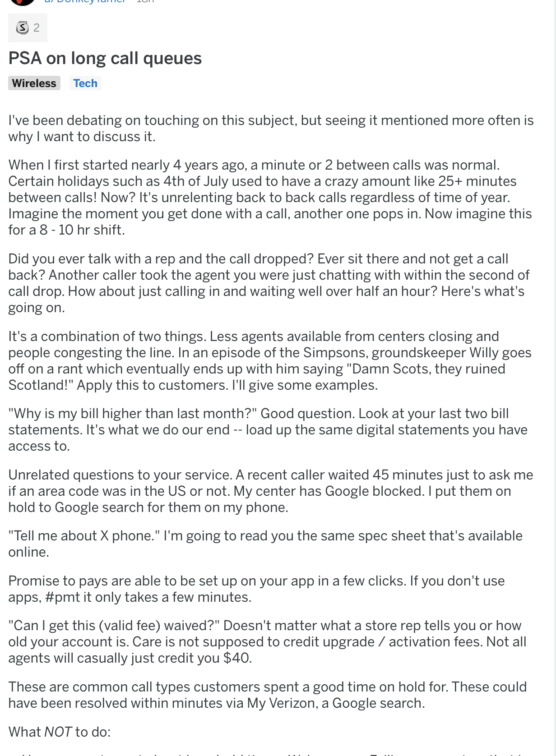Click the post timestamp beside the username

tap(145, 2)
